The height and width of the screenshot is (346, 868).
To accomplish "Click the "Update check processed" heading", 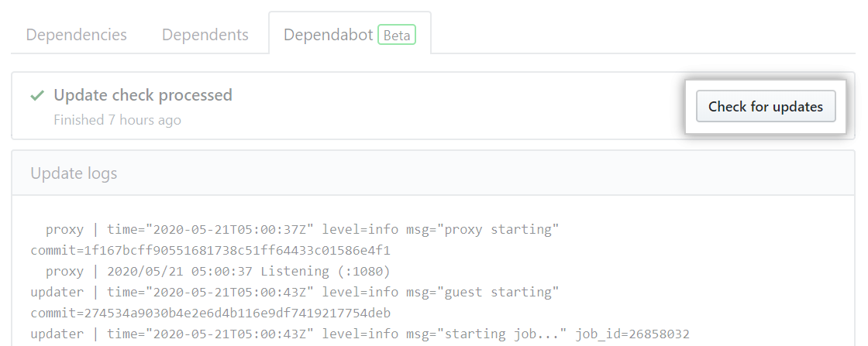I will (143, 95).
